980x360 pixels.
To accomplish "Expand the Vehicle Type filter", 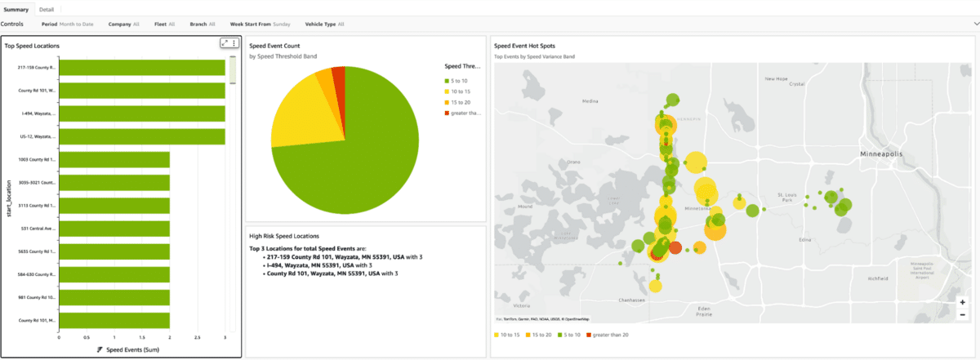I will (324, 24).
